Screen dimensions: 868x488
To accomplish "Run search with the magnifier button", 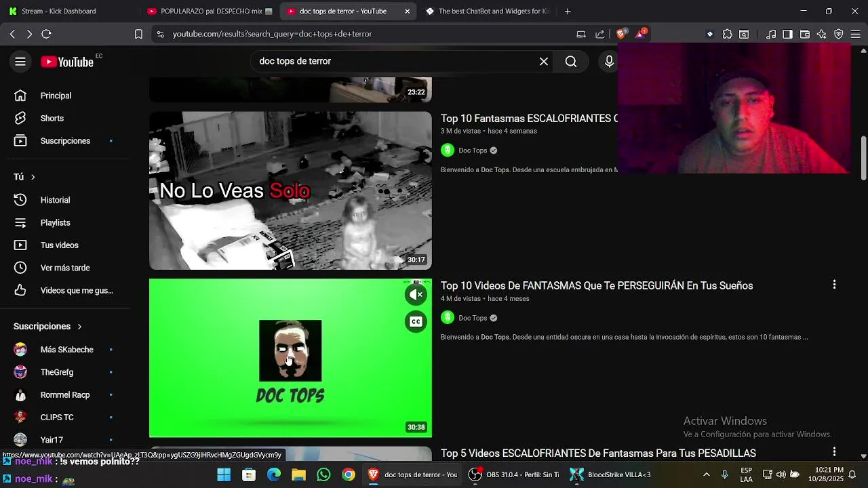I will [x=571, y=62].
